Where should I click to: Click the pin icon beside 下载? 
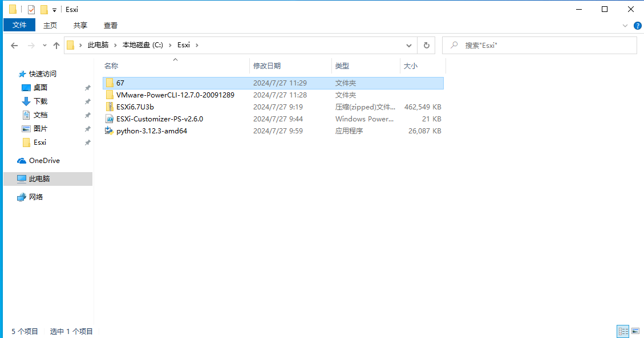(x=87, y=101)
